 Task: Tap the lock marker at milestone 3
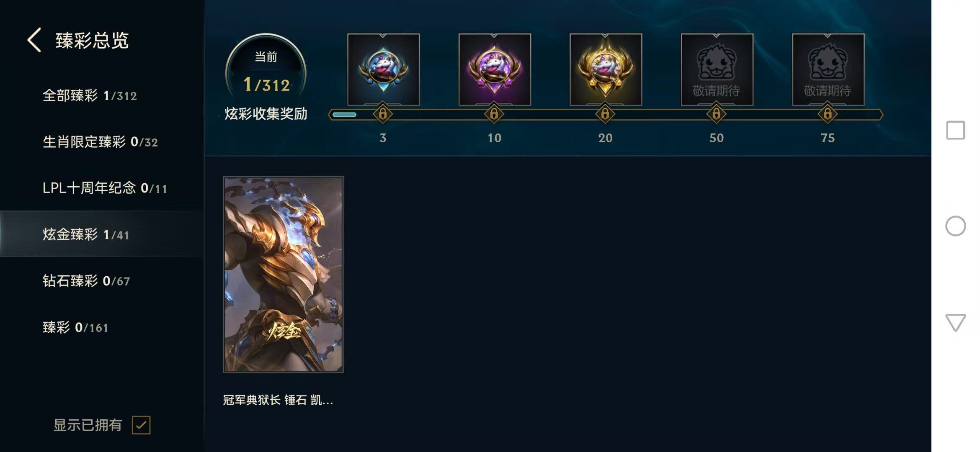pyautogui.click(x=383, y=114)
